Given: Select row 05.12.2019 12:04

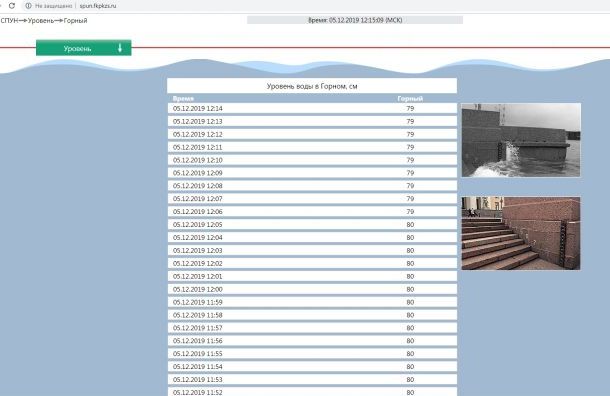Looking at the screenshot, I should tap(312, 237).
